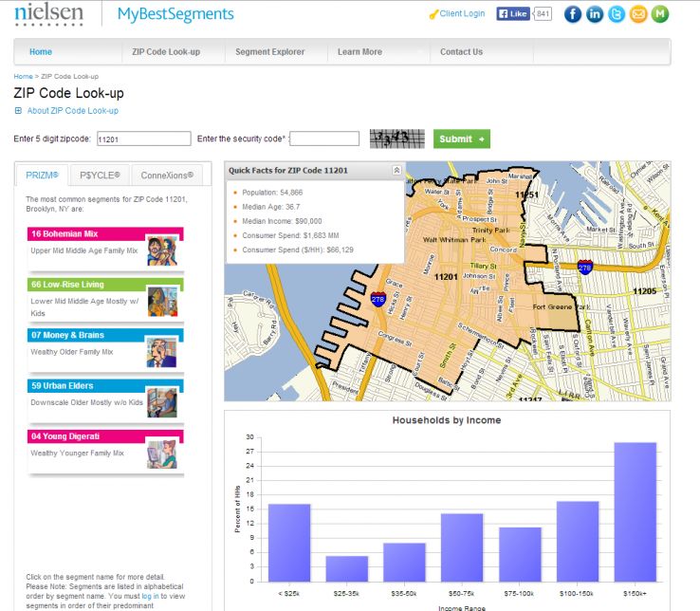Click the Interstate 278 shield on map

coord(378,299)
